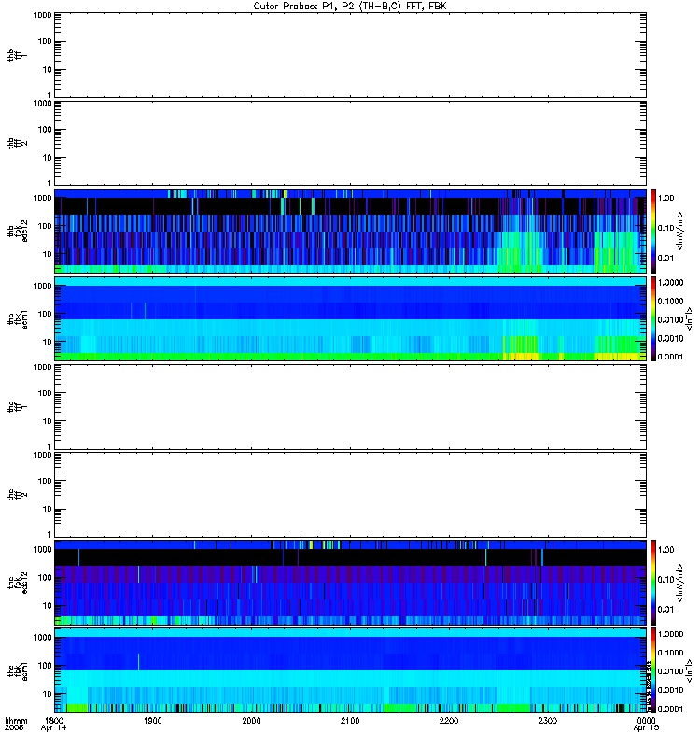Viewport: 700px width, 747px height.
Task: Click the '1900' time axis label
Action: point(153,720)
